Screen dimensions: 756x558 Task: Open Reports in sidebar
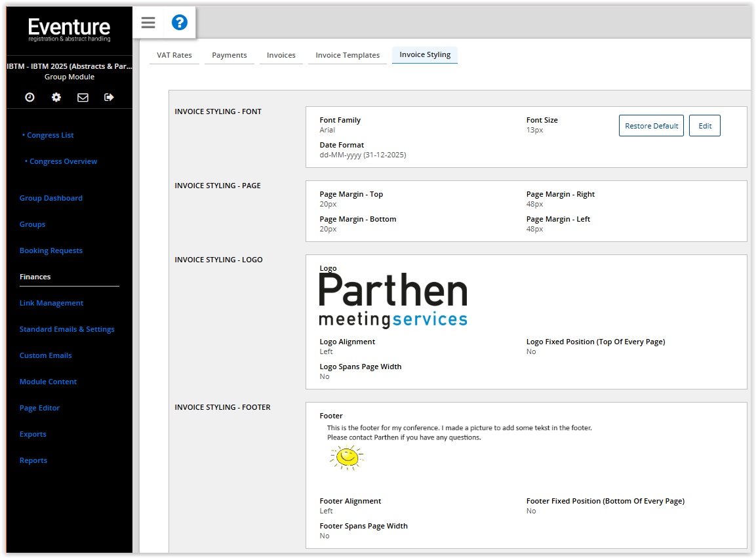pos(33,460)
